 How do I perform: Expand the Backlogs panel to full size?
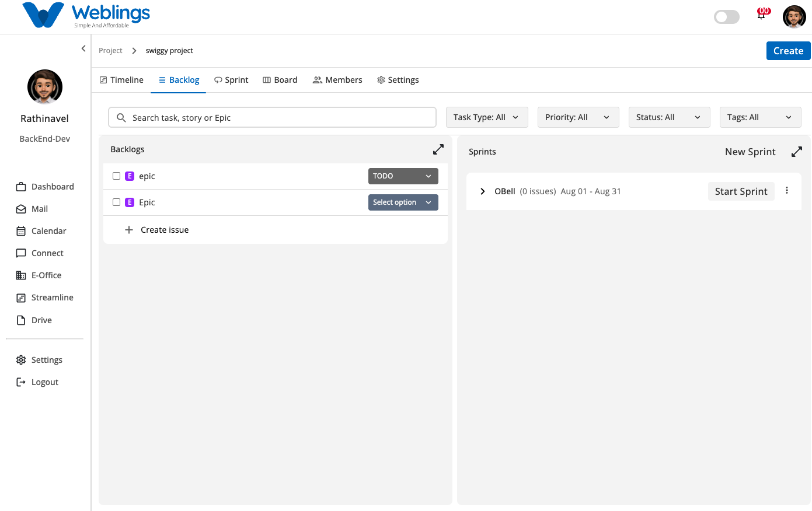click(x=438, y=149)
